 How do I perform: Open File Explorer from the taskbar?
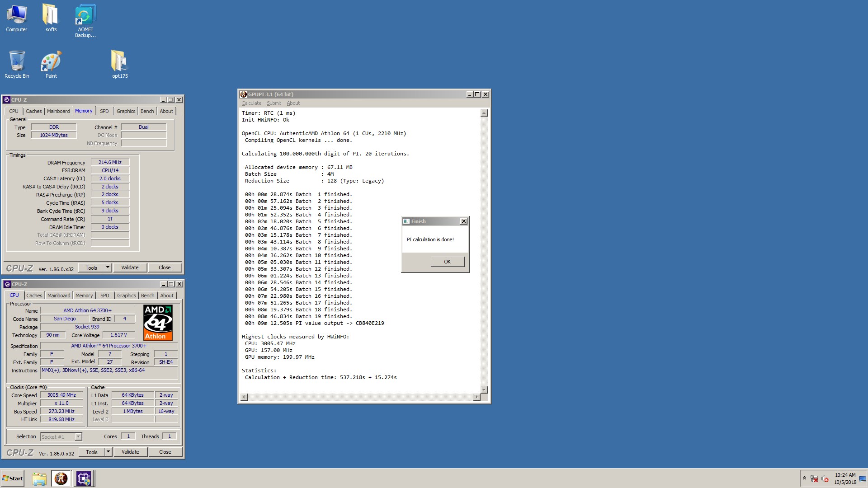tap(39, 479)
